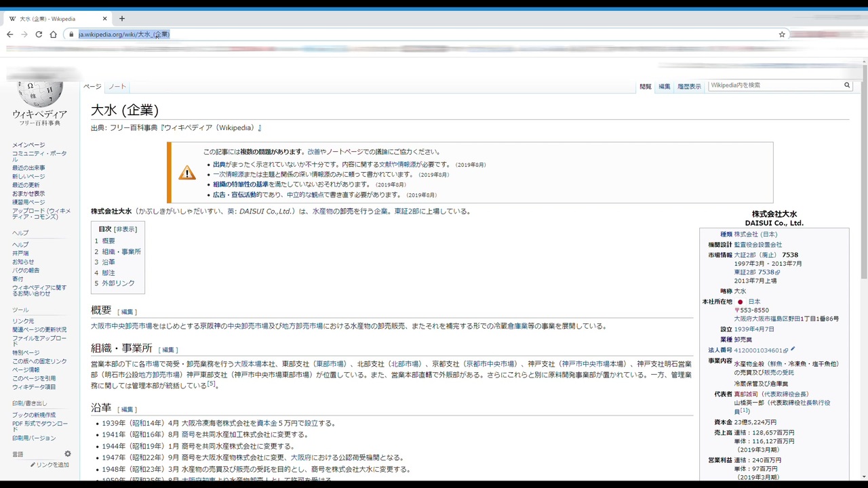Open the 監査役会設置会社 infobox link
868x488 pixels.
point(758,245)
